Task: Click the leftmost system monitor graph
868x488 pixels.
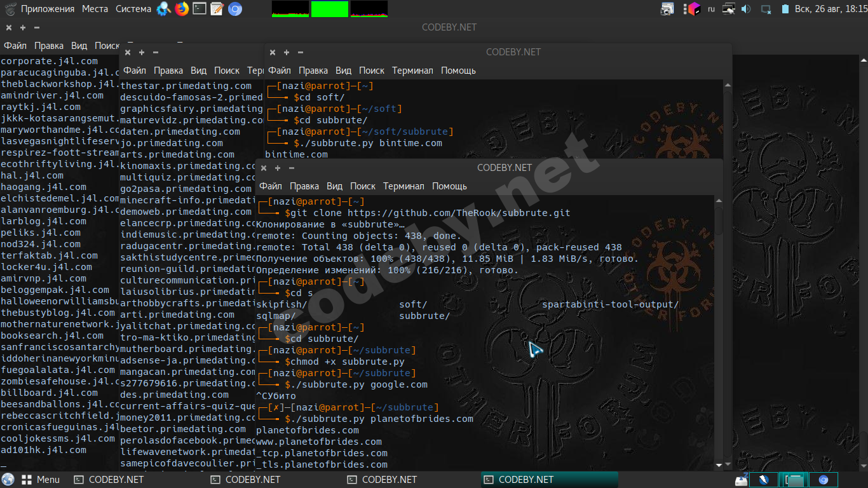Action: [x=290, y=9]
